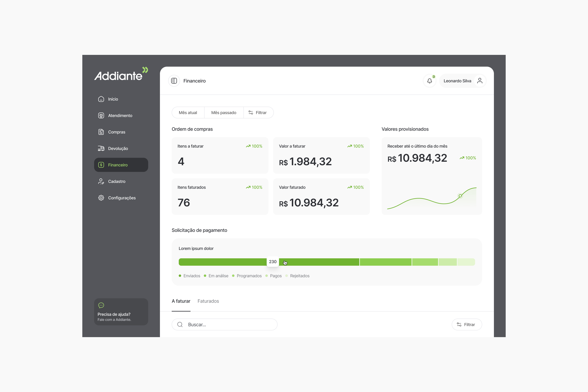Switch to the Faturados tab
This screenshot has height=392, width=588.
[x=208, y=301]
